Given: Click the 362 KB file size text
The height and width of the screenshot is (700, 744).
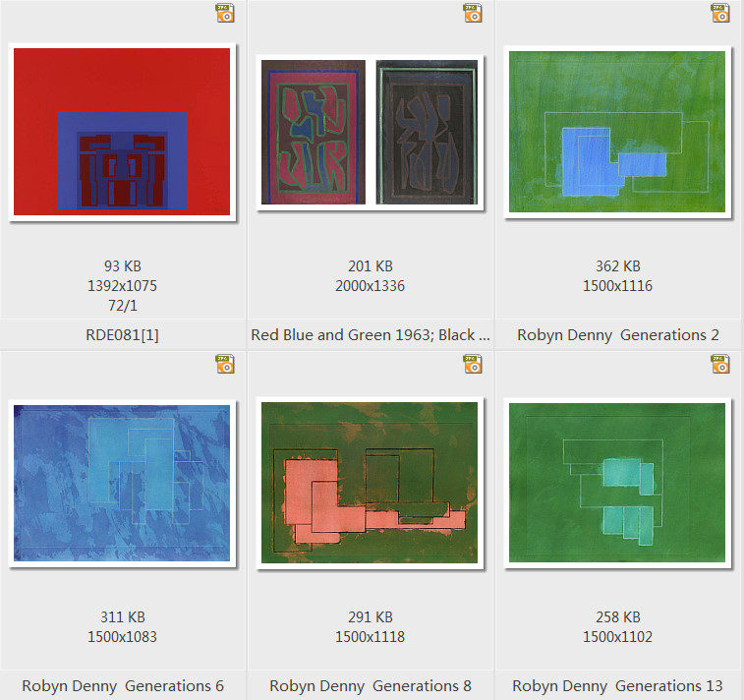Looking at the screenshot, I should coord(618,266).
